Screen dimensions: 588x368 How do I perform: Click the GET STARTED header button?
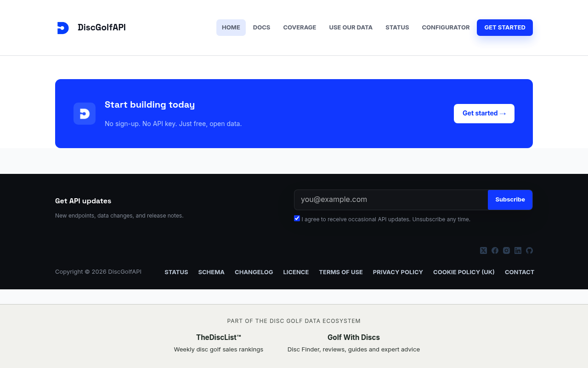505,28
